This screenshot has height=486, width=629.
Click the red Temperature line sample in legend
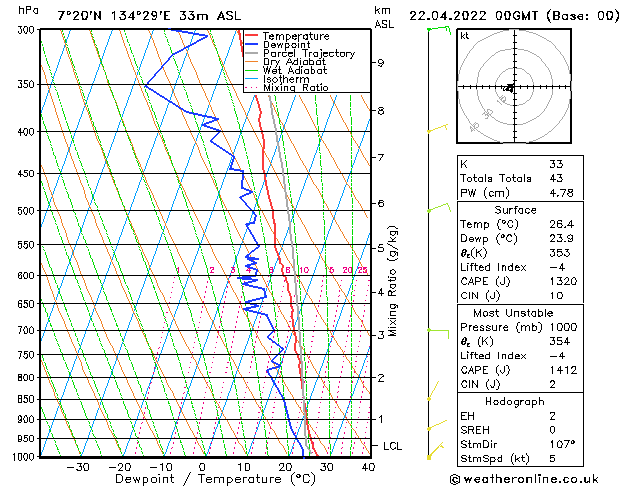point(251,36)
